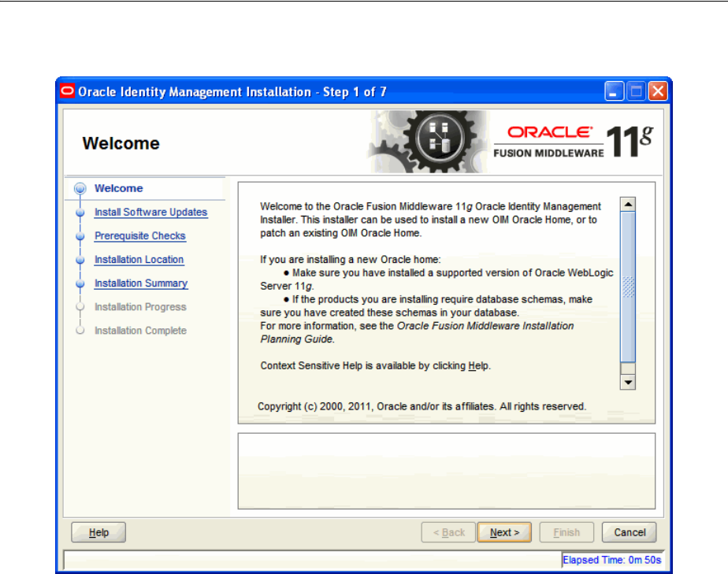
Task: Maximize the installer window
Action: tap(636, 91)
